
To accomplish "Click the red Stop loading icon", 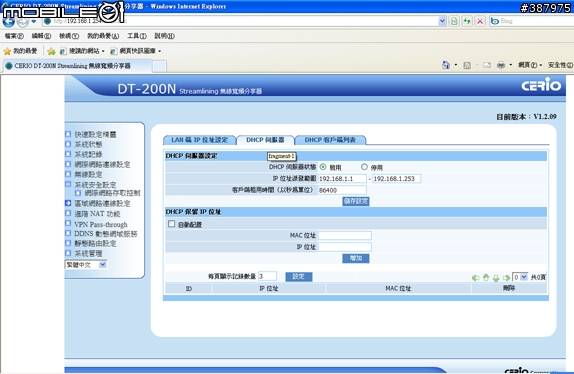I will tap(480, 21).
